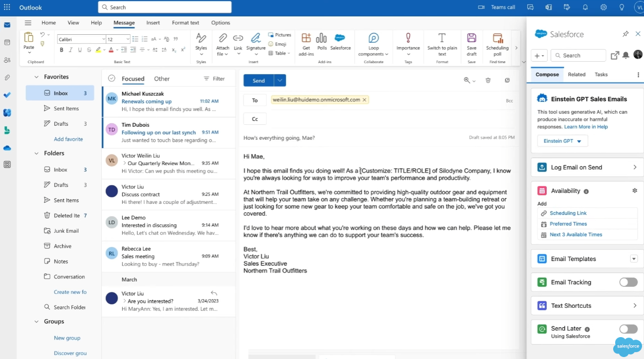Open the Outlook notifications bell
The height and width of the screenshot is (359, 644).
[x=585, y=7]
